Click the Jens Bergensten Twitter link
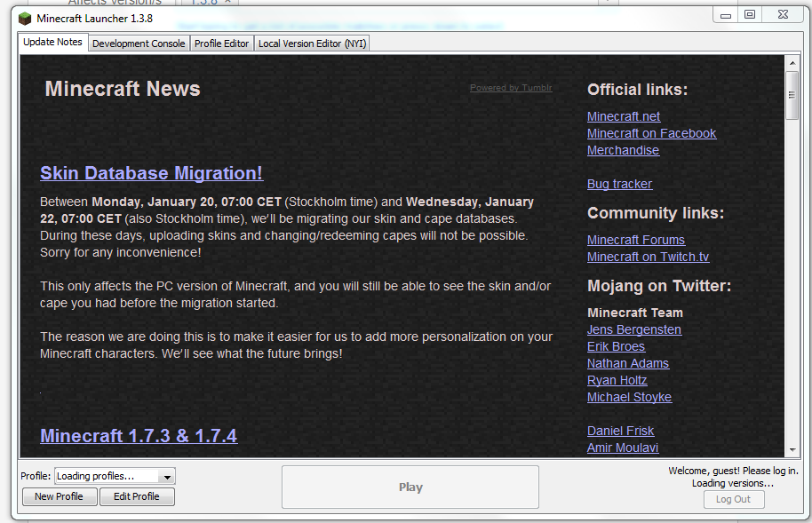 [634, 329]
